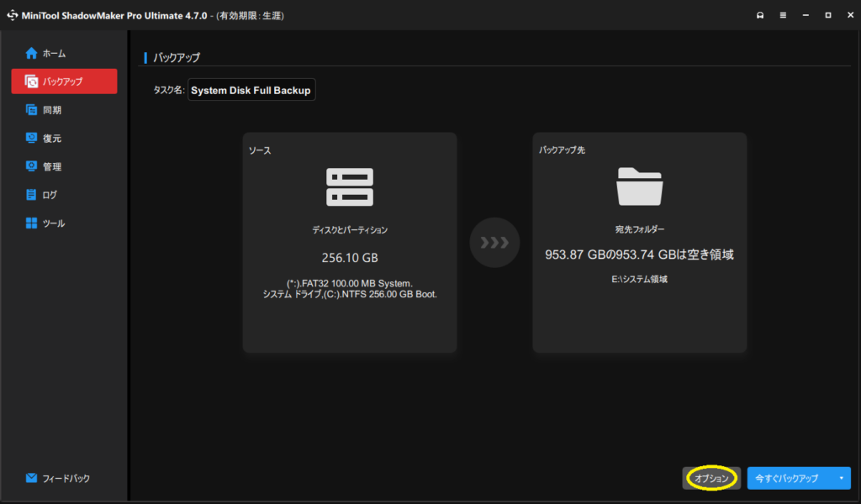Click the Tools (ツール) grid icon
The width and height of the screenshot is (861, 504).
click(x=31, y=223)
